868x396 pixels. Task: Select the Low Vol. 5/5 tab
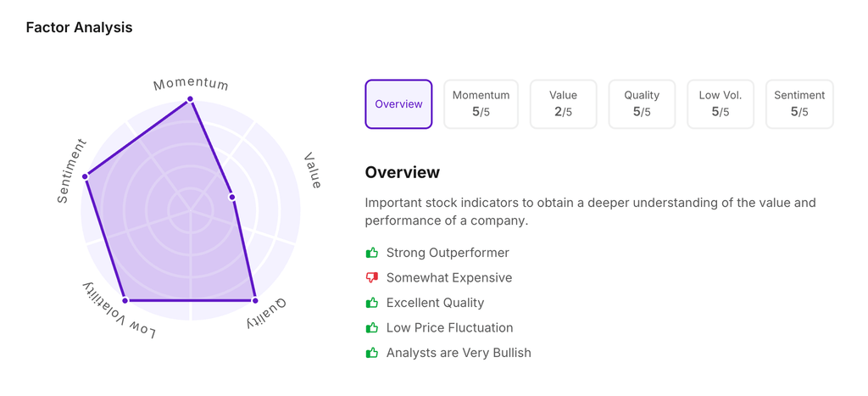point(721,104)
